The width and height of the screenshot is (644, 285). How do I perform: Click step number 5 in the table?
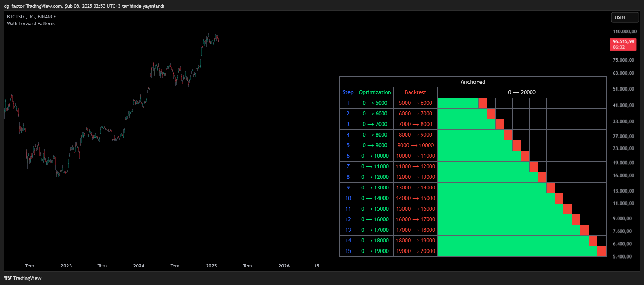(x=348, y=145)
